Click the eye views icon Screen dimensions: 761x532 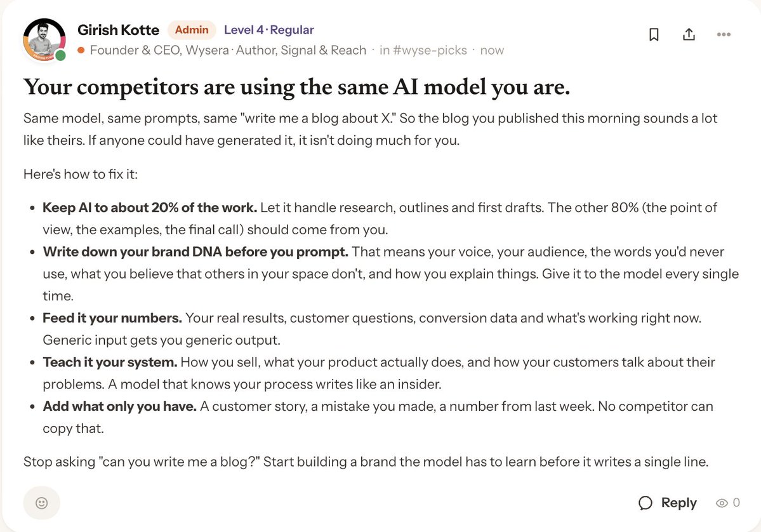[722, 503]
